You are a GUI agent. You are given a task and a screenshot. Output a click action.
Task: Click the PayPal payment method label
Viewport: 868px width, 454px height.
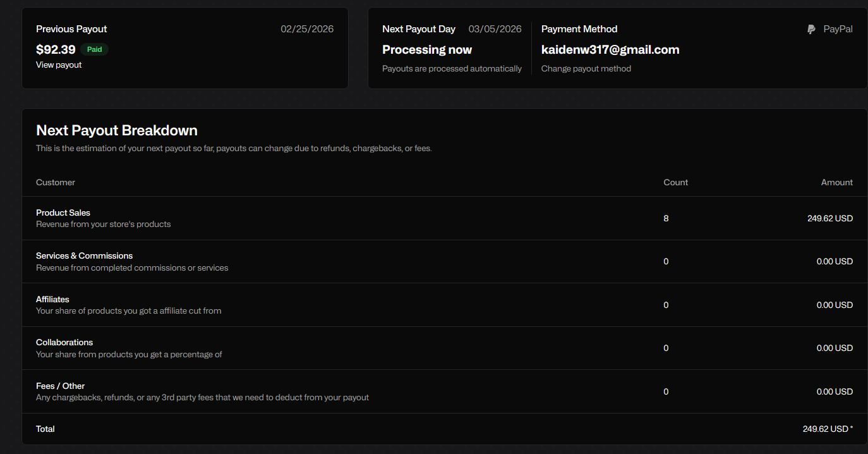click(x=838, y=29)
